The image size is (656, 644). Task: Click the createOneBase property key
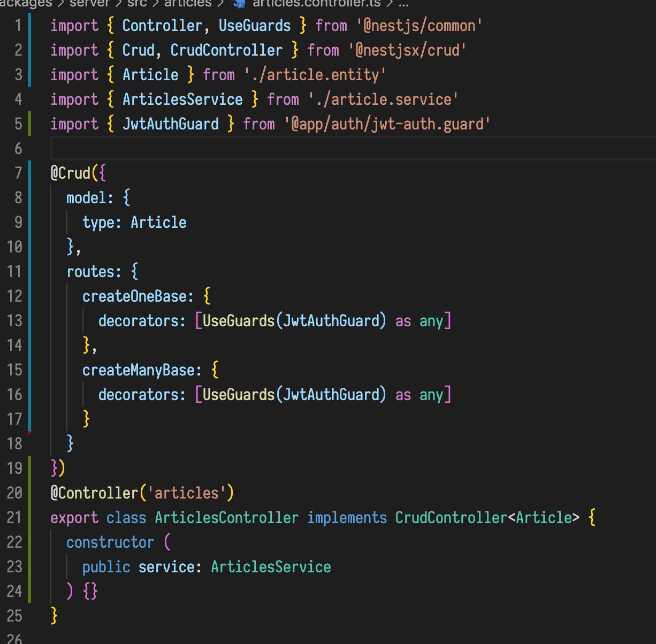pyautogui.click(x=134, y=296)
